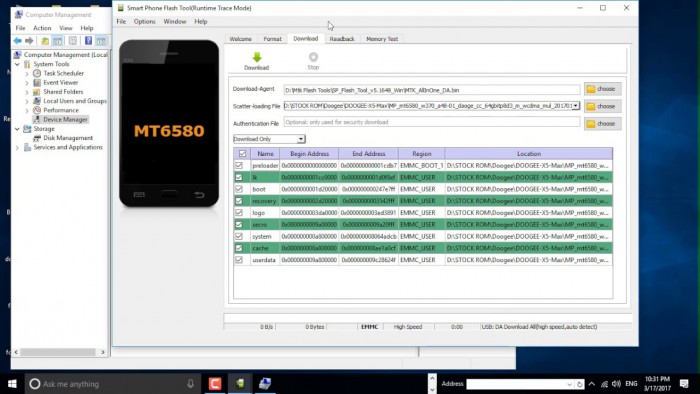
Task: Uncheck the lk partition checkbox
Action: (239, 178)
